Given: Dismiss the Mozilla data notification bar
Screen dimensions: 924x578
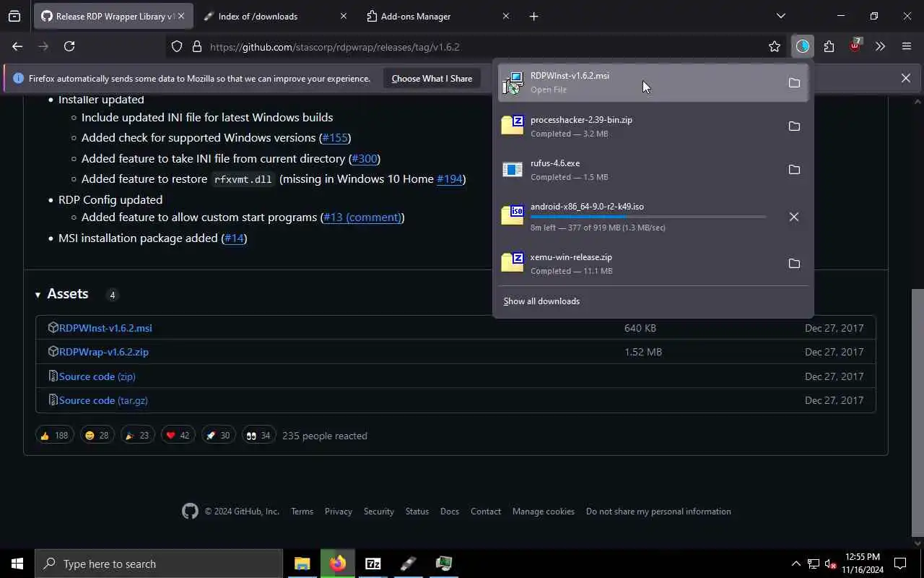Looking at the screenshot, I should tap(905, 78).
